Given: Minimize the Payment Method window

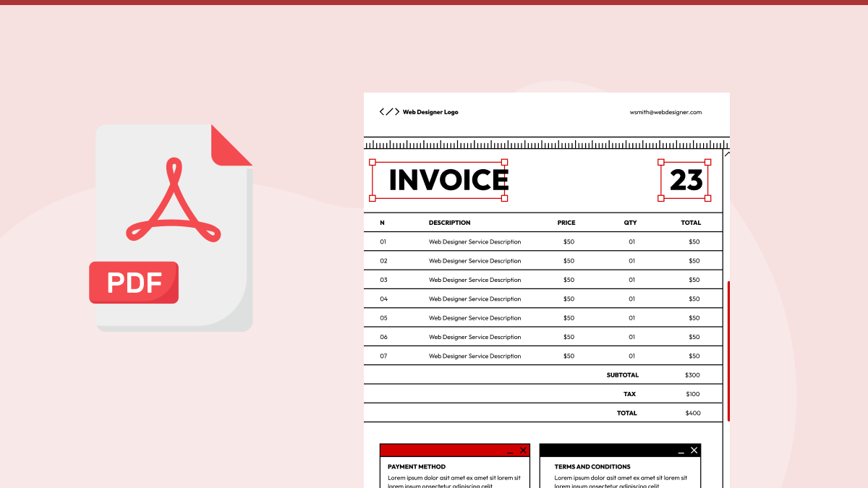Looking at the screenshot, I should (511, 453).
